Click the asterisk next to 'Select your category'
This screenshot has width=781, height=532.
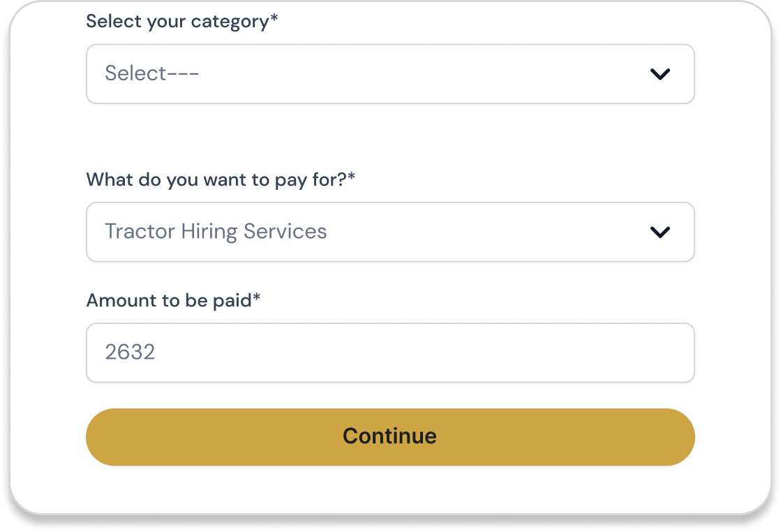tap(274, 18)
